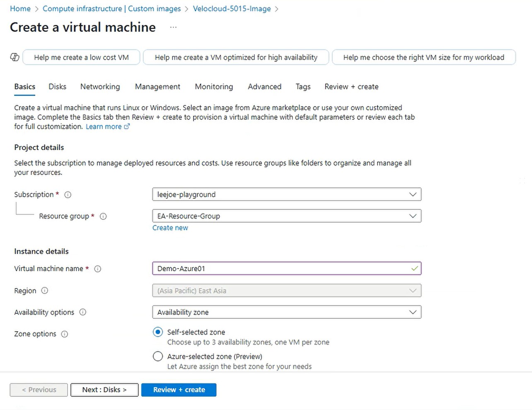Switch to the Tags tab

pyautogui.click(x=303, y=87)
